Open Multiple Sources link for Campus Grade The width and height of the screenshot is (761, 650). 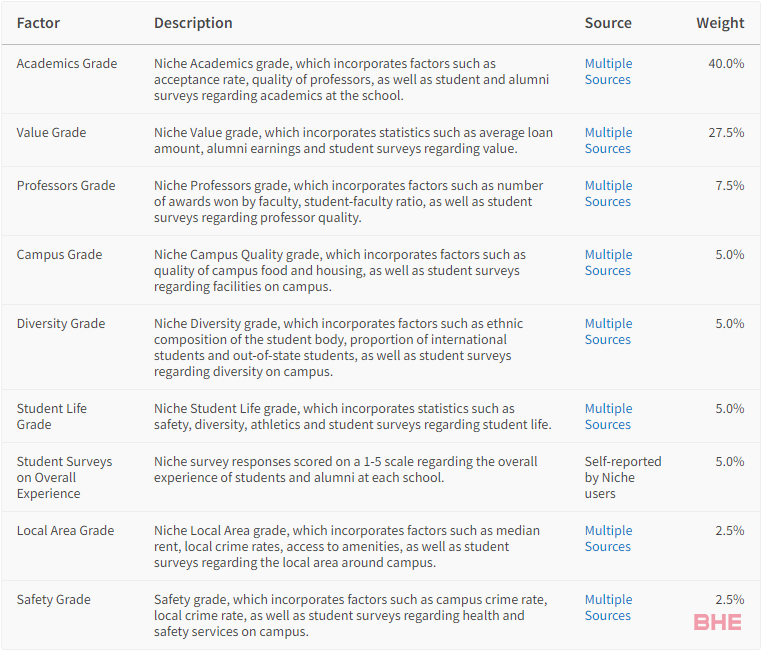(x=608, y=262)
